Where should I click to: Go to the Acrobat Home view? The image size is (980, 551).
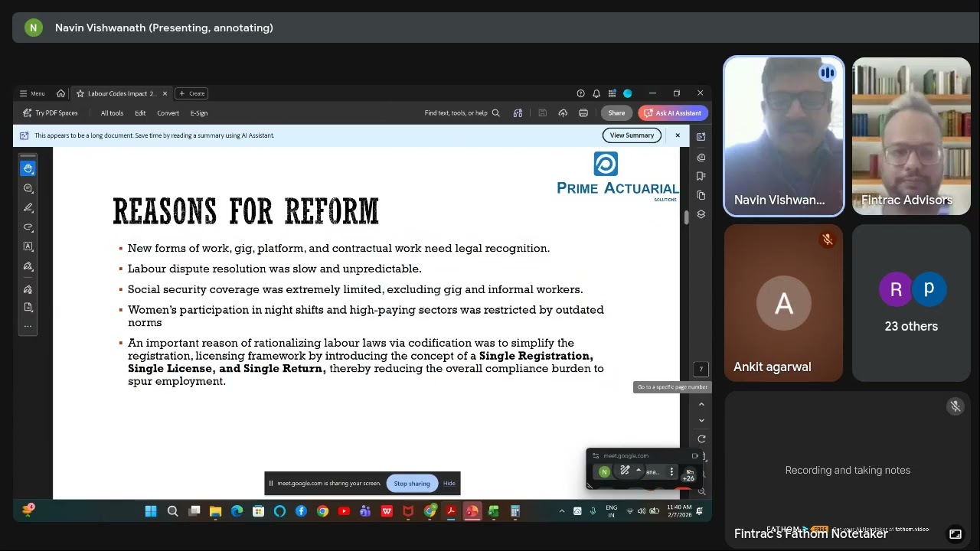60,93
